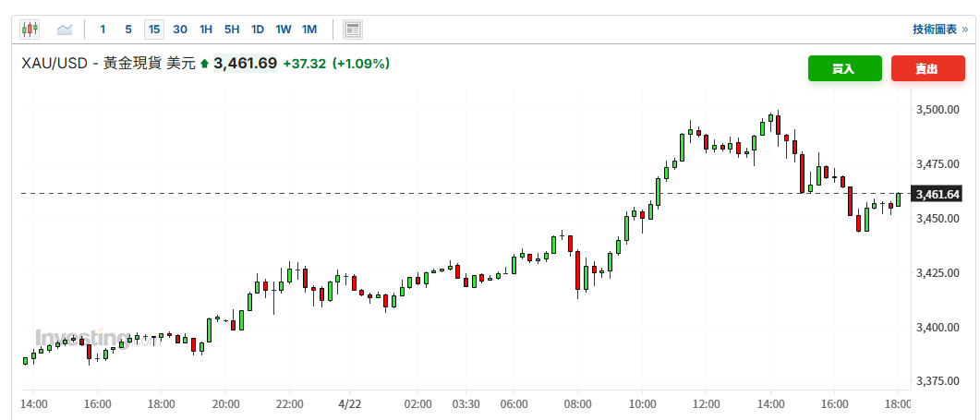Click the 02:00 time axis label
Viewport: 980px width, 420px height.
417,403
